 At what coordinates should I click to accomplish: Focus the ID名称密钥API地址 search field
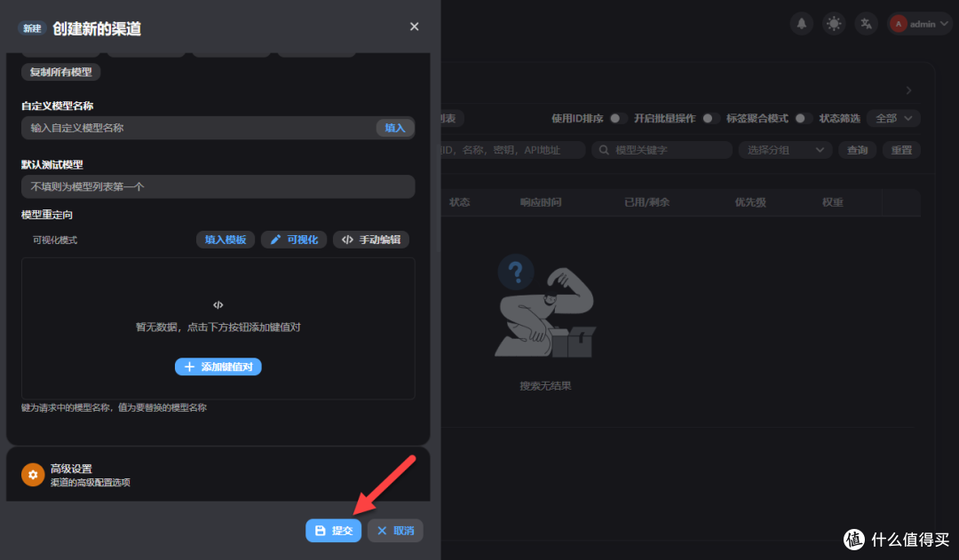pos(512,150)
